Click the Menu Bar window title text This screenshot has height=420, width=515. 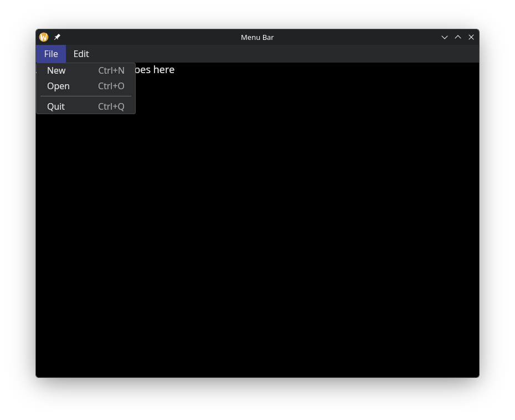(257, 37)
